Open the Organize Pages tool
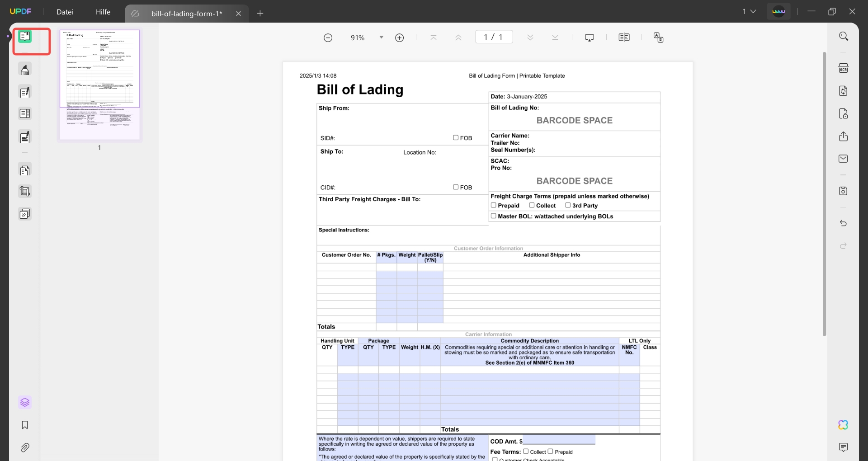Viewport: 868px width, 461px height. 25,170
